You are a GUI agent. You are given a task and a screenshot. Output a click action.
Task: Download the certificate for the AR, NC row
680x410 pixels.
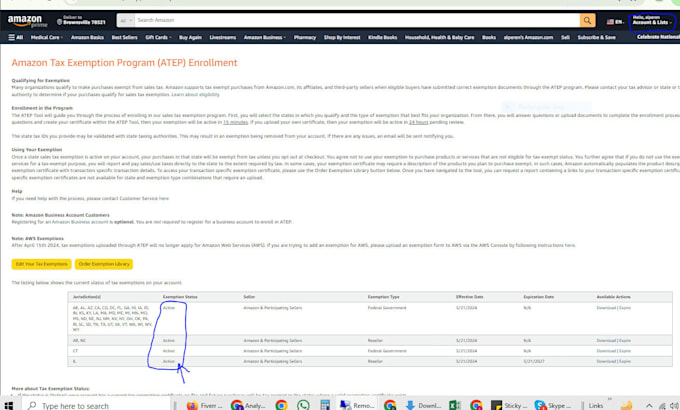click(x=606, y=341)
